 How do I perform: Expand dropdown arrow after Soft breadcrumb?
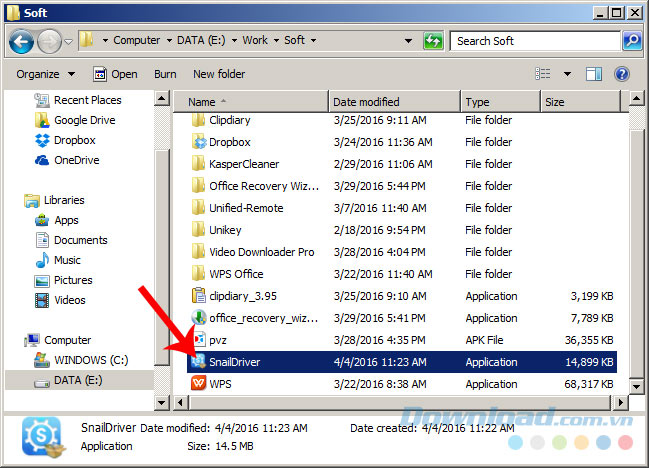tap(313, 41)
